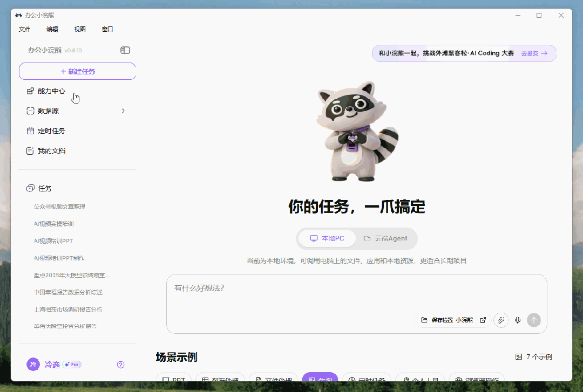
Task: Click the 保存位置 小浣熊 folder button
Action: tap(448, 320)
